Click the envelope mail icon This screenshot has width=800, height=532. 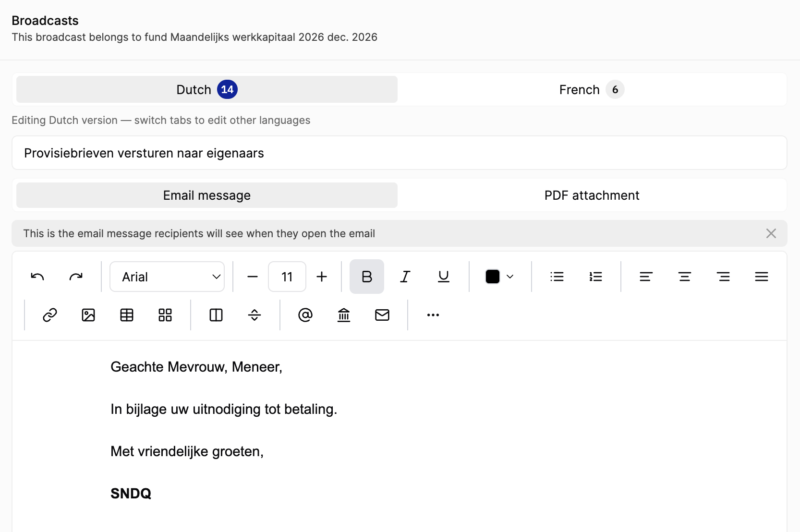tap(382, 315)
